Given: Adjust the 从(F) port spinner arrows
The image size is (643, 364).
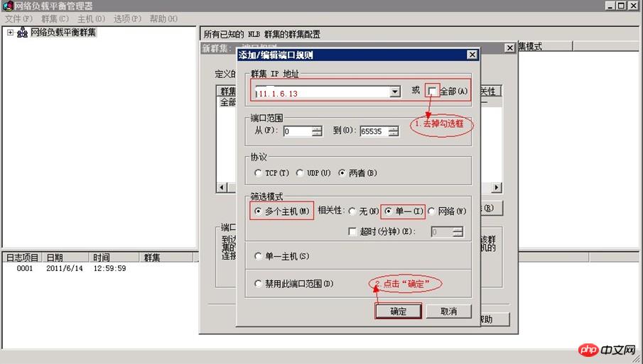Looking at the screenshot, I should 317,131.
